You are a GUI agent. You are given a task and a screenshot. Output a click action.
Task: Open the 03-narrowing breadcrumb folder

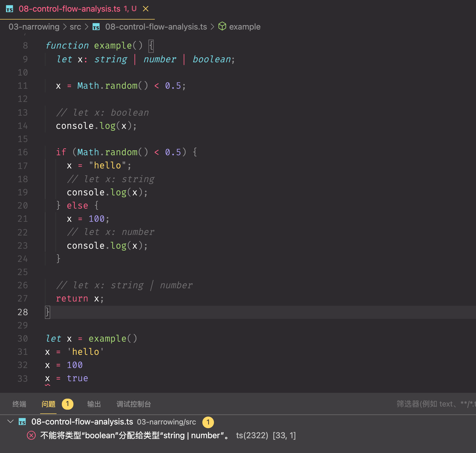[34, 27]
